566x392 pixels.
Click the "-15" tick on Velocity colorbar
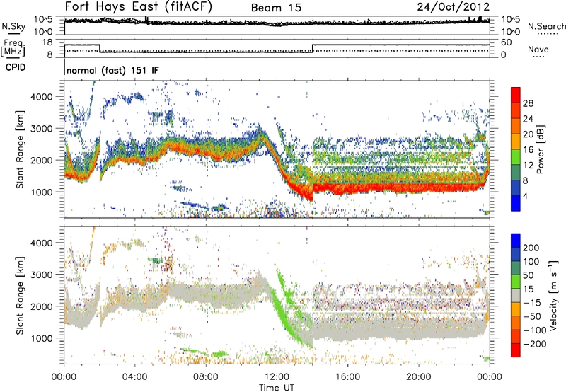click(x=532, y=302)
